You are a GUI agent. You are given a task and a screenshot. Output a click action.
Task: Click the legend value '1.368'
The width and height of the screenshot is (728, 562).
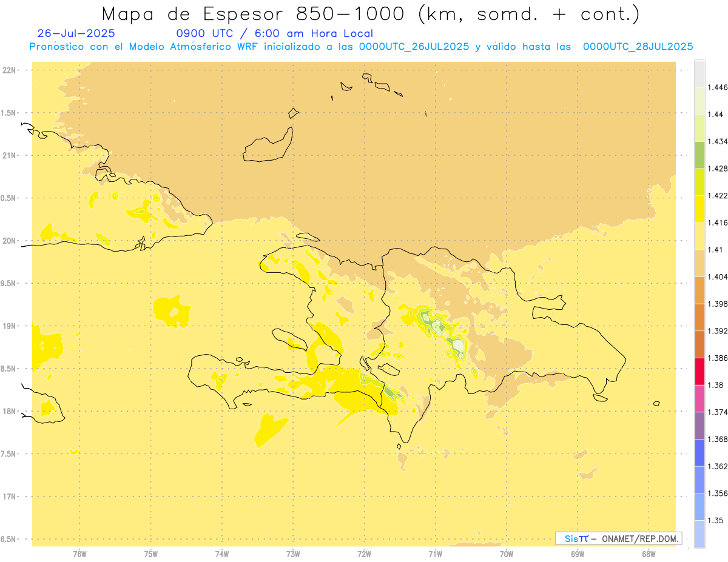pos(717,439)
